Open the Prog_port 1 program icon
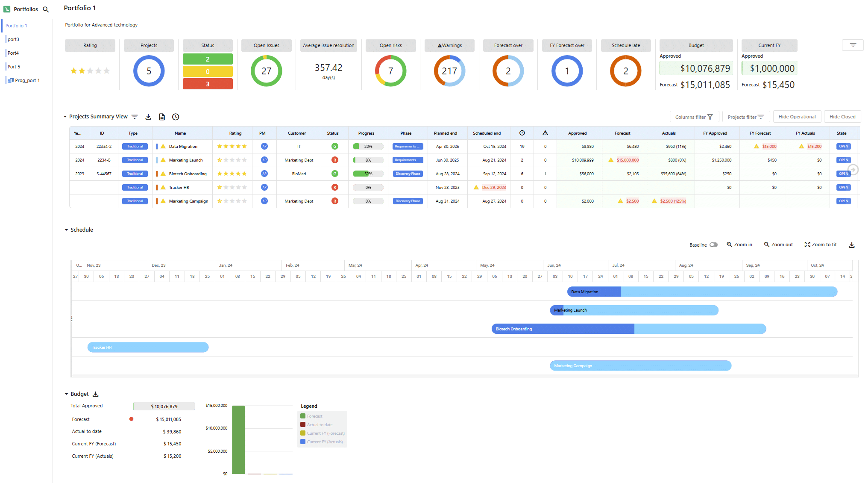Screen dimensions: 868x483 pos(11,80)
